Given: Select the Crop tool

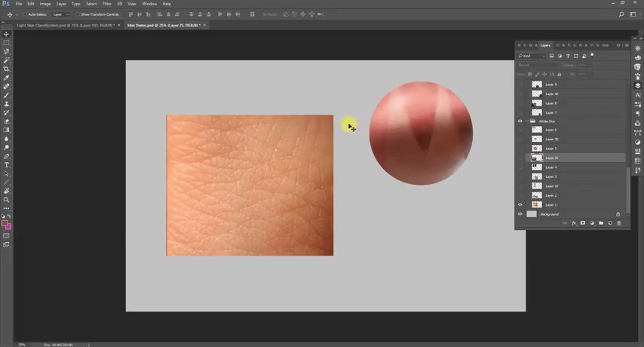Looking at the screenshot, I should click(7, 69).
